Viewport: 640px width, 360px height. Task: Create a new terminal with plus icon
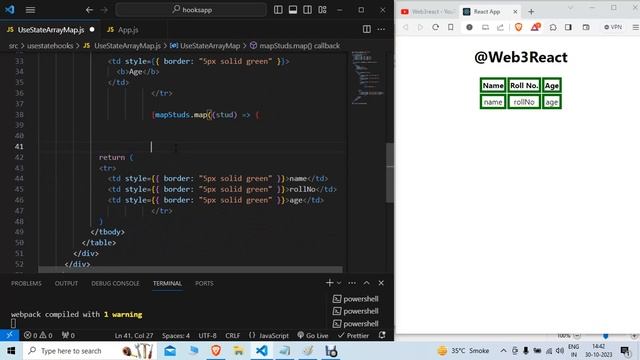coord(329,283)
